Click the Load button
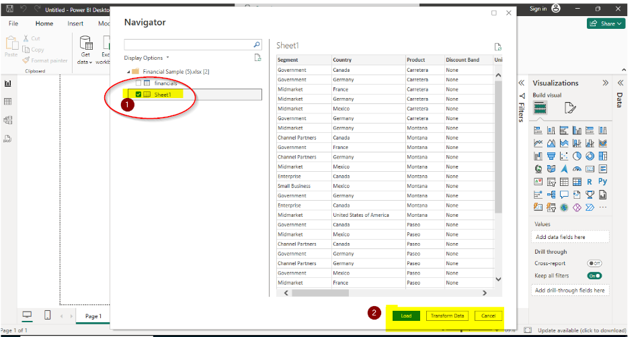This screenshot has width=644, height=337. pos(406,316)
